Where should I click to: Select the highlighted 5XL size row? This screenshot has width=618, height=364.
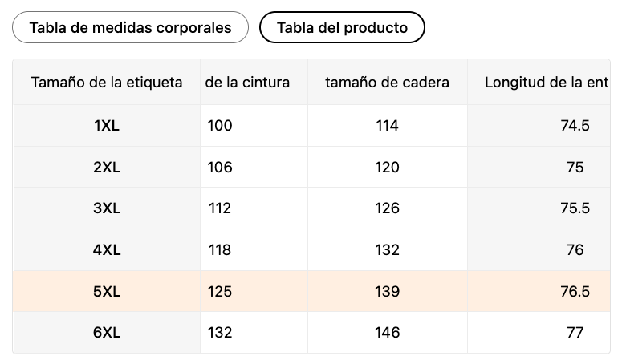pos(107,292)
